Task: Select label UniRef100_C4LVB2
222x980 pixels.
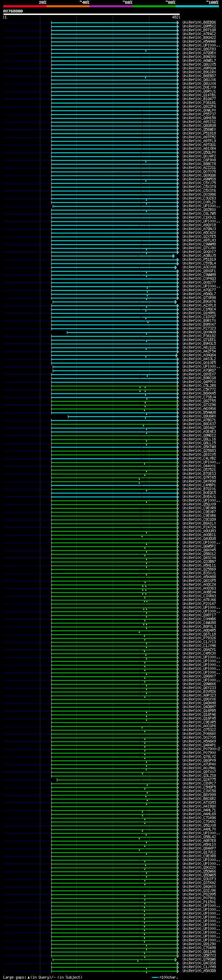Action: coord(199,459)
